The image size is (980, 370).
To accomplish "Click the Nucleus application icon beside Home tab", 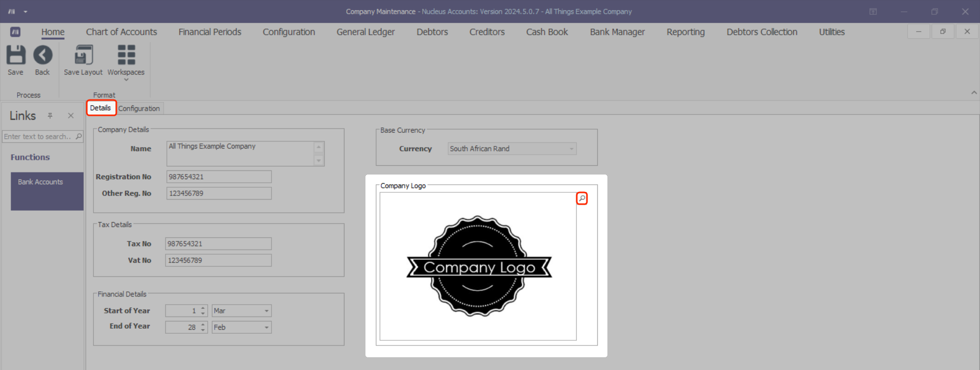I will [15, 32].
